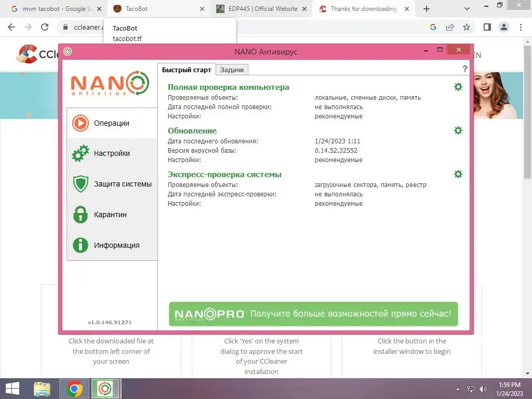Click CCleaner logo on webpage

pos(37,54)
